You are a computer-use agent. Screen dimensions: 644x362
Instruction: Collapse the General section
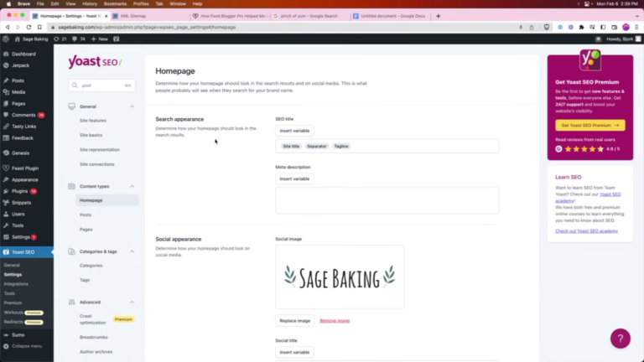(132, 106)
